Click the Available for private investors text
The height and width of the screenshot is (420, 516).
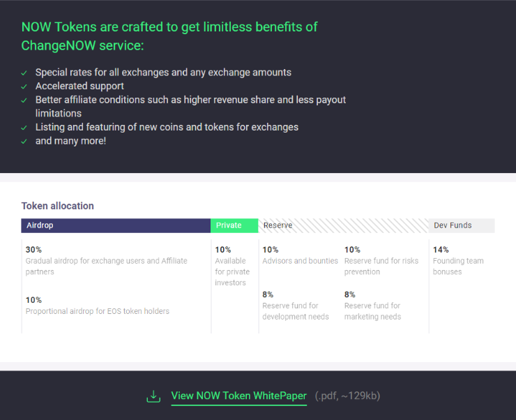232,271
